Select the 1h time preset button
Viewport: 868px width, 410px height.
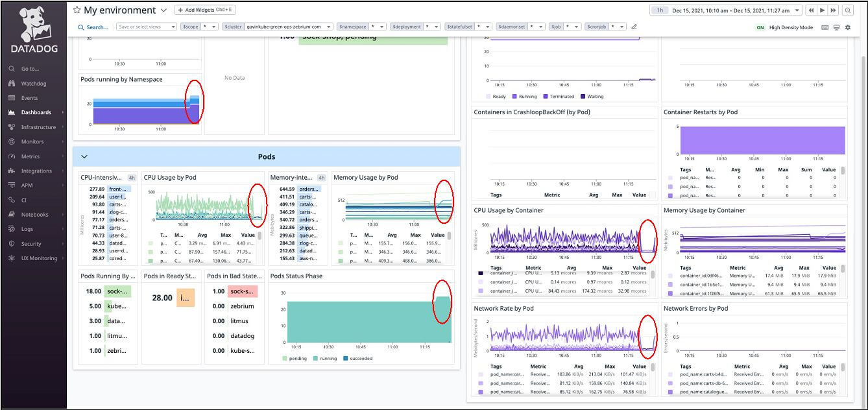(660, 10)
